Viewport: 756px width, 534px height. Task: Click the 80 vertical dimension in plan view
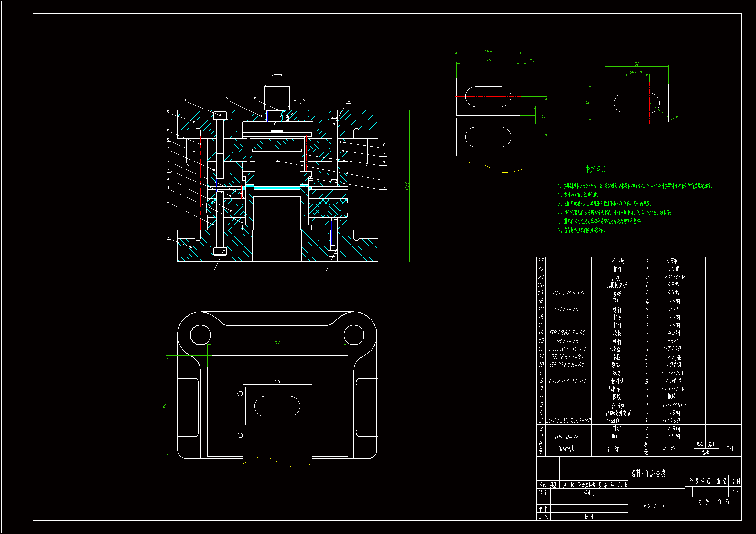[x=165, y=406]
